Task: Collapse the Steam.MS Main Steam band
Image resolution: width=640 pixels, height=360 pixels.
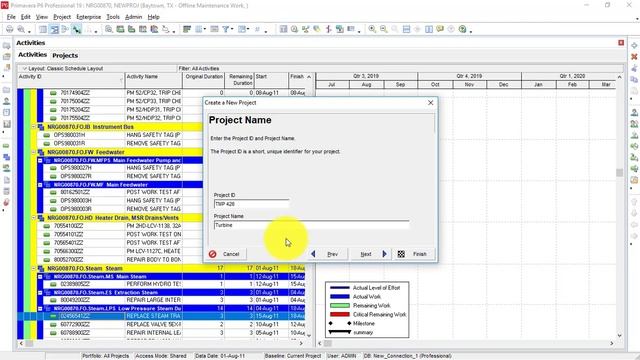Action: (x=40, y=277)
